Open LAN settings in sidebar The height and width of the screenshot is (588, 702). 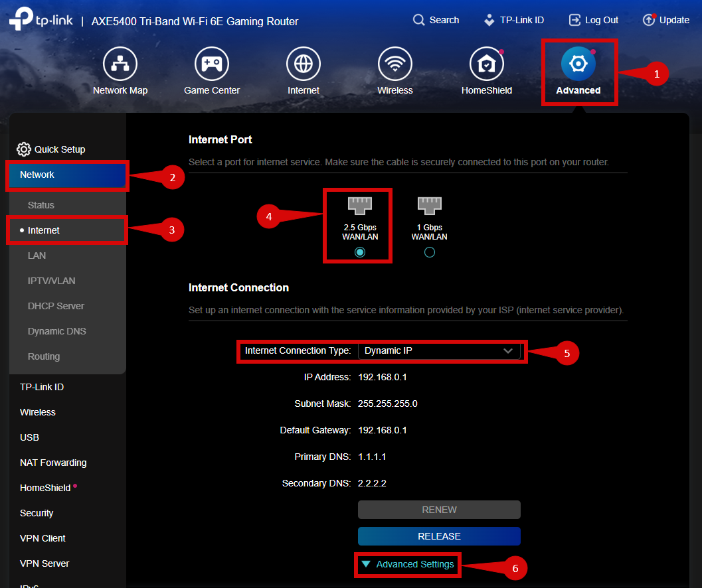pyautogui.click(x=37, y=256)
